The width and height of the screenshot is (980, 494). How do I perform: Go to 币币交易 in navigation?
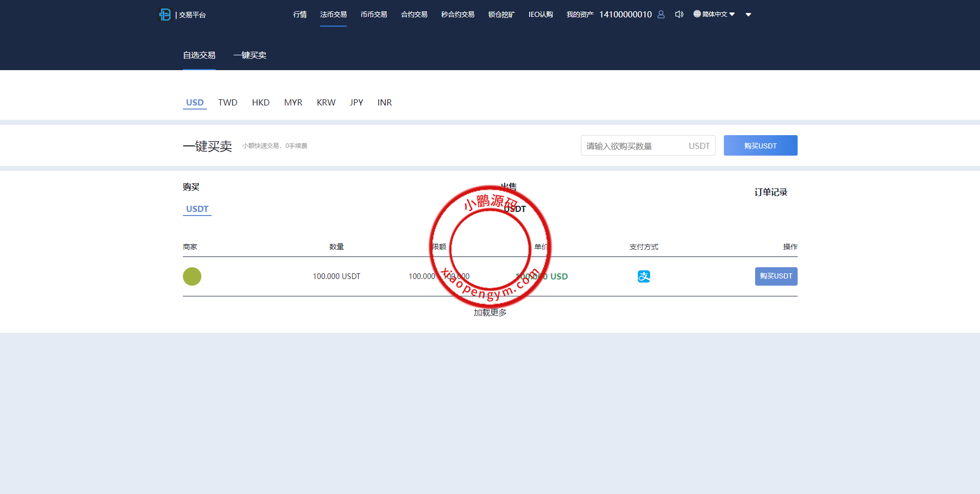[373, 14]
